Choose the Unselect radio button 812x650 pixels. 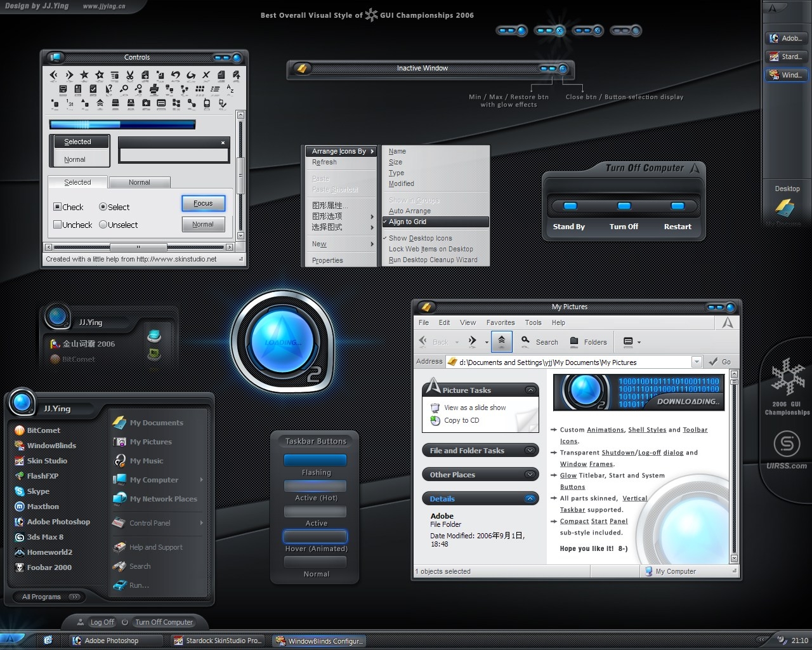[103, 225]
